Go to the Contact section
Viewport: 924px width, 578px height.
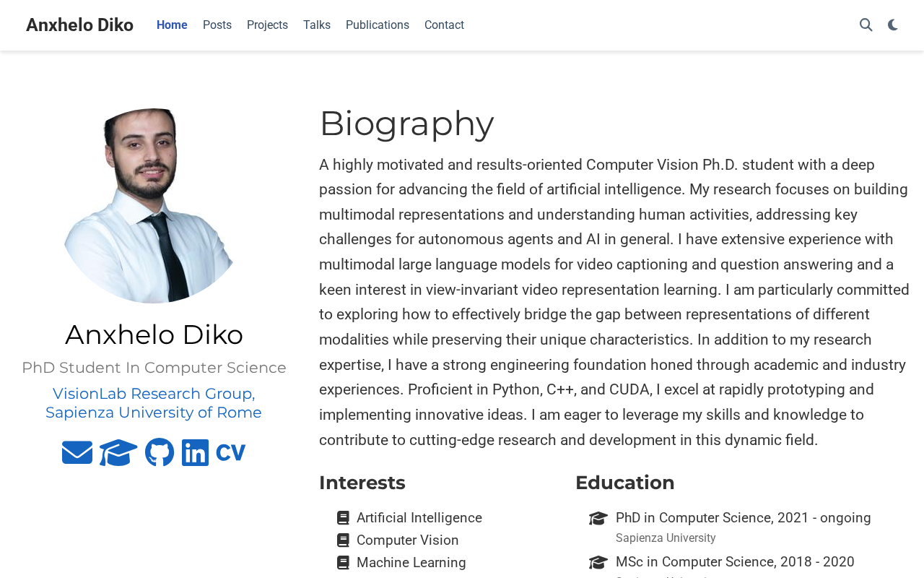(444, 25)
